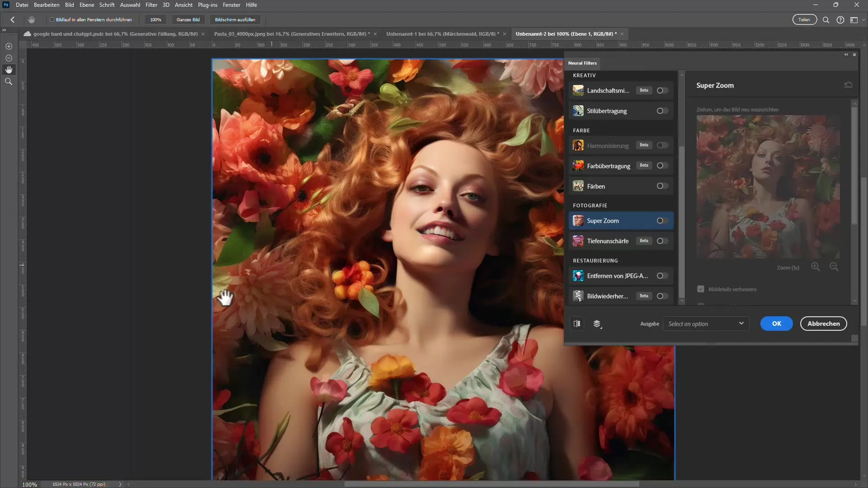Switch to 'google bard und chatgpt.psdc' tab
Screen dimensions: 868x488
pos(115,34)
